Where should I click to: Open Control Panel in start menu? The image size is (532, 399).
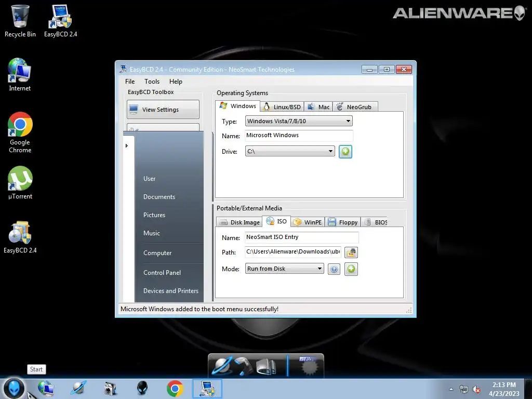tap(162, 272)
